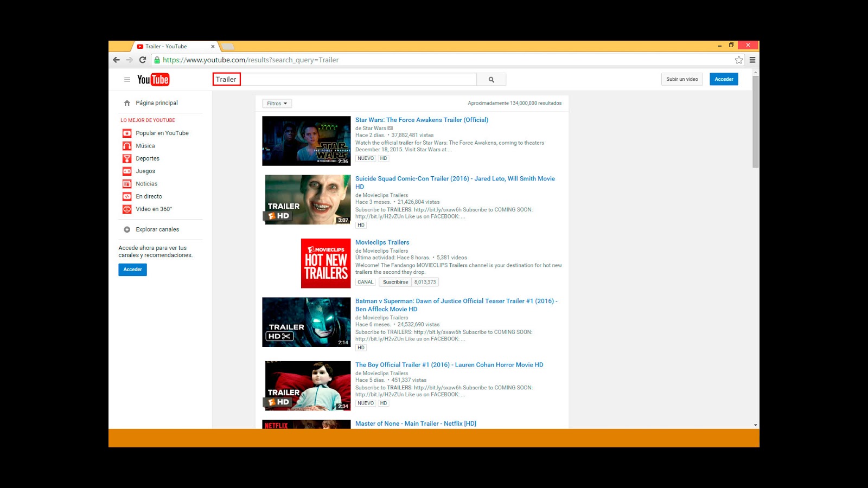Click the '8,013,373' subscriber count
Image resolution: width=868 pixels, height=488 pixels.
pyautogui.click(x=425, y=282)
